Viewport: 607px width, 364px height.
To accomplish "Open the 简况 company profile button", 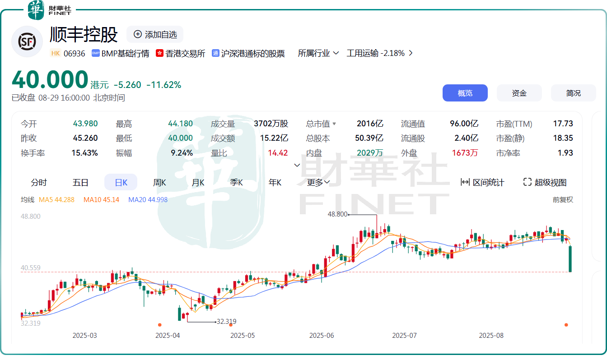I will click(574, 93).
